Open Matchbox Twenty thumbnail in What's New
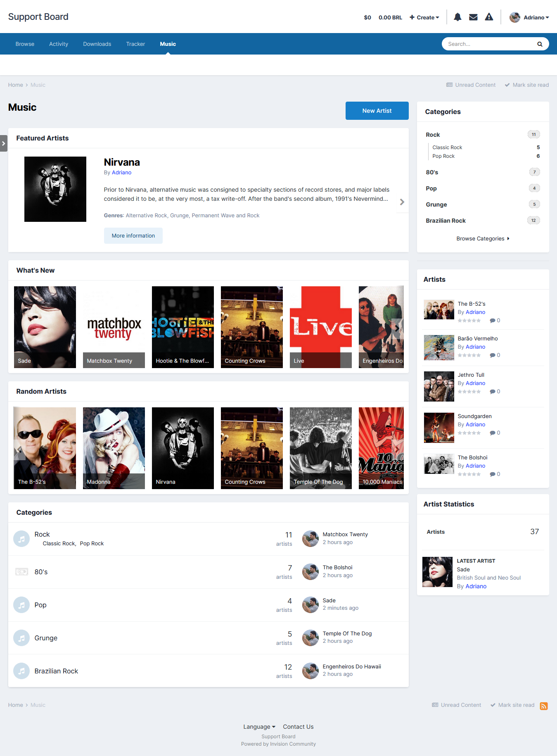 point(114,327)
